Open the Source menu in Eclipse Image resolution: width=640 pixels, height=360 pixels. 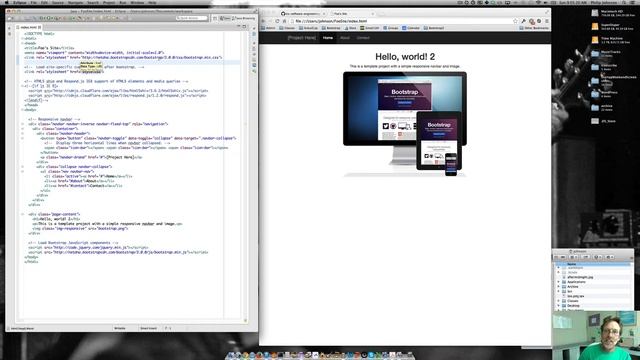pos(58,2)
